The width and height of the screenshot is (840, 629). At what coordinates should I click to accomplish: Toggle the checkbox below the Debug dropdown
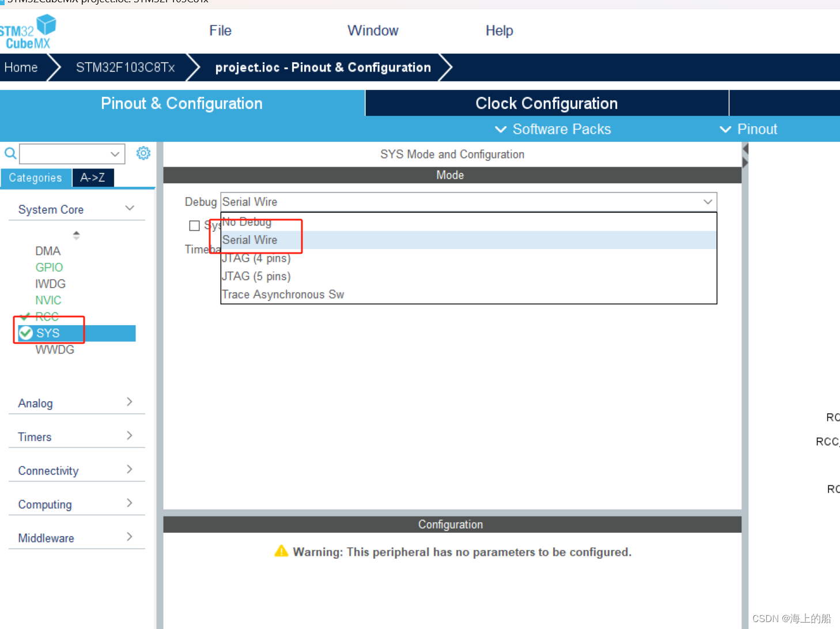(x=195, y=225)
